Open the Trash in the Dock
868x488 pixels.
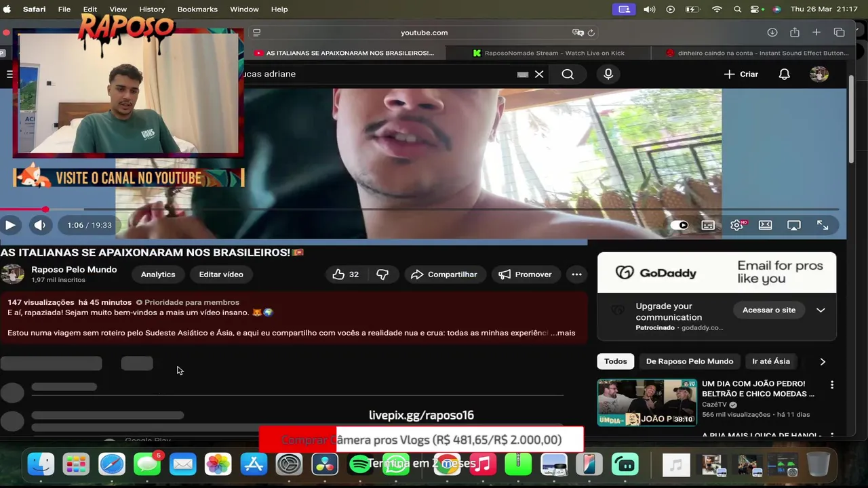coord(818,464)
